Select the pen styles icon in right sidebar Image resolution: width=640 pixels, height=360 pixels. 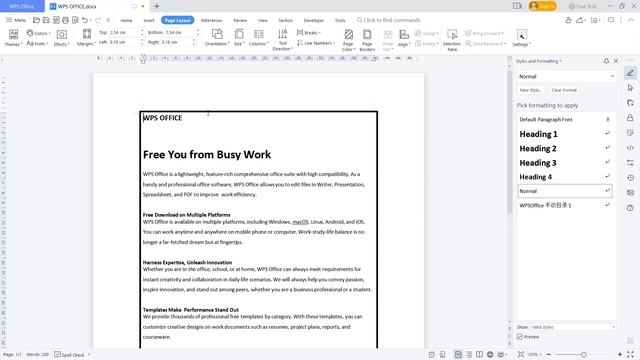tap(630, 73)
